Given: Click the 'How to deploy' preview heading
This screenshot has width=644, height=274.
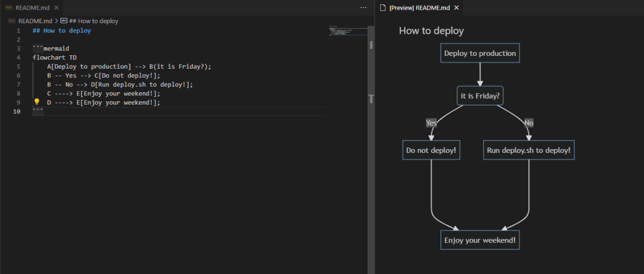Looking at the screenshot, I should (x=431, y=31).
